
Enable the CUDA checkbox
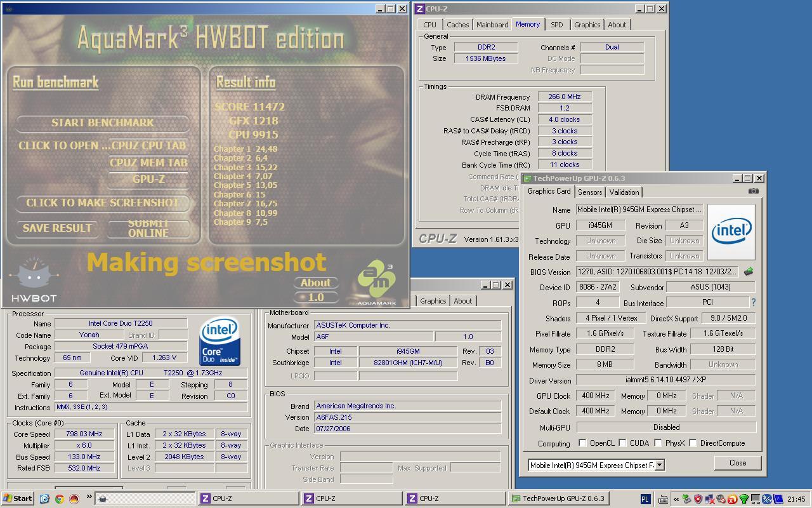coord(623,443)
